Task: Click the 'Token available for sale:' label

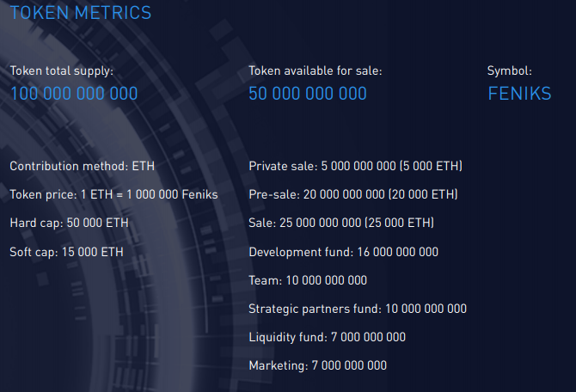Action: [x=316, y=71]
